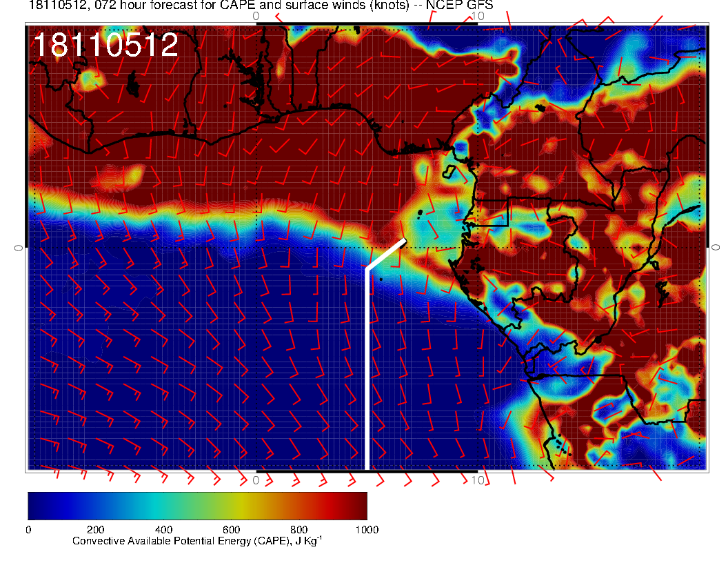Viewport: 728px width, 563px height.
Task: Click the 10 longitude label below the map
Action: click(x=477, y=480)
